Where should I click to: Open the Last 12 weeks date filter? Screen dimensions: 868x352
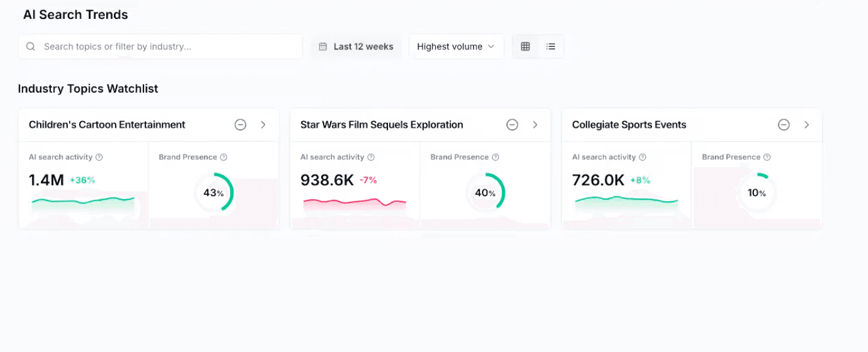356,47
